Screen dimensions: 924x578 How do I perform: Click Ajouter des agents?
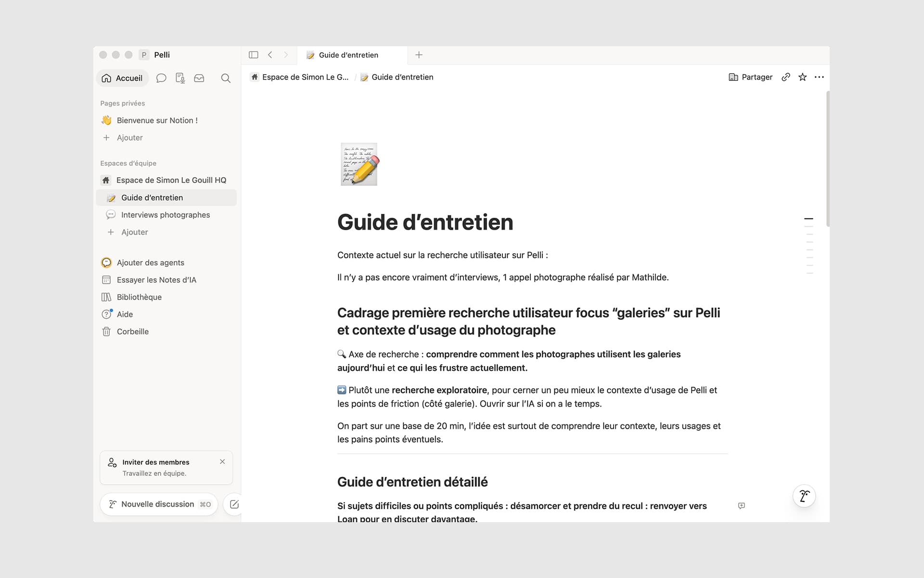(166, 263)
